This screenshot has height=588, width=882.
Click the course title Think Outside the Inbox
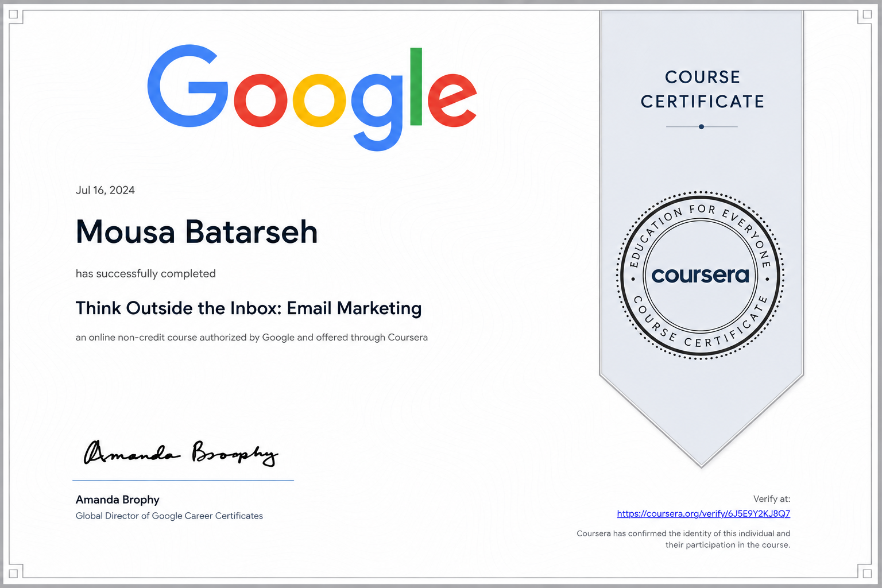pyautogui.click(x=249, y=308)
